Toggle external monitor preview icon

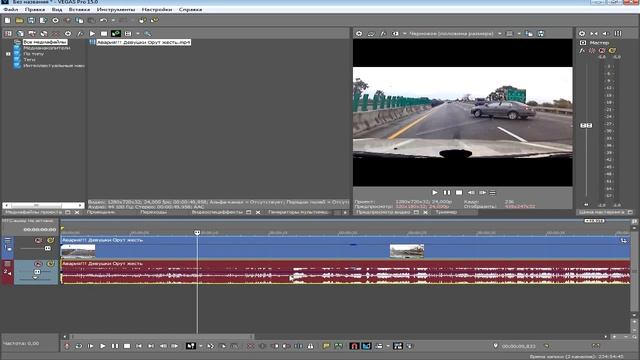point(371,33)
